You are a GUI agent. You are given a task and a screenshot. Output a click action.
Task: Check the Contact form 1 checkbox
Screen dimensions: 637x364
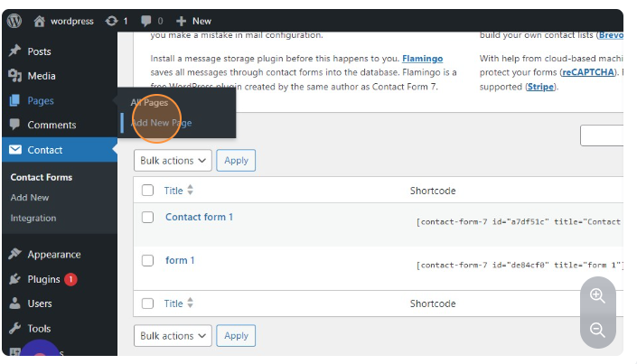148,218
